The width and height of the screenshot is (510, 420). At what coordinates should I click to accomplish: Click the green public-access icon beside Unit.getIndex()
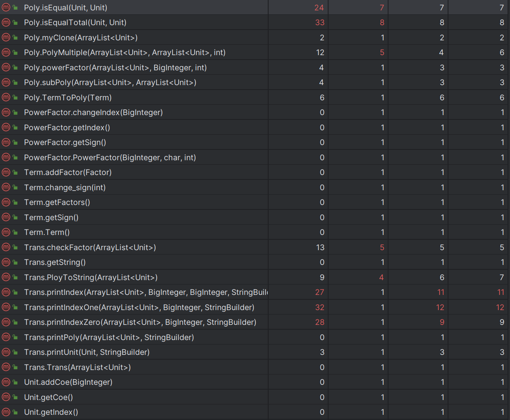click(x=15, y=412)
